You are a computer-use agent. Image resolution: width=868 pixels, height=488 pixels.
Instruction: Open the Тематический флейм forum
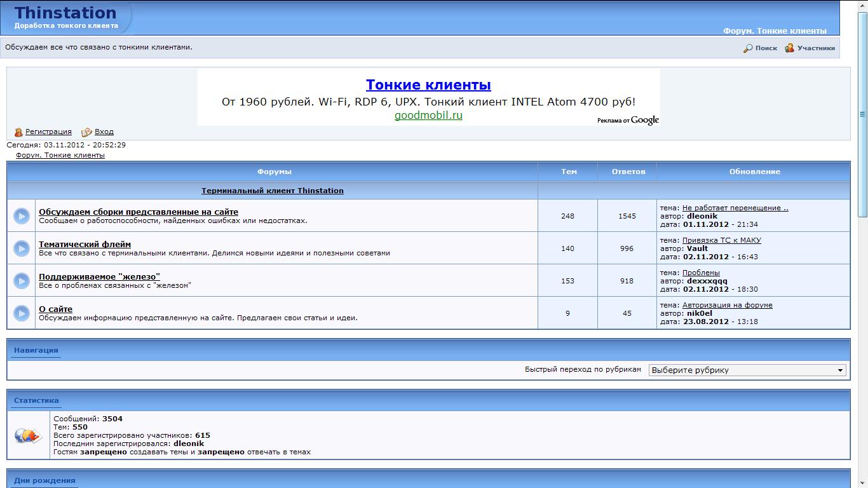point(85,245)
